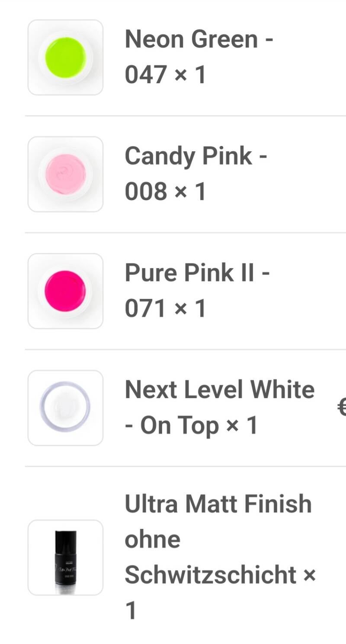
Task: Select the Next Level White title
Action: (219, 390)
